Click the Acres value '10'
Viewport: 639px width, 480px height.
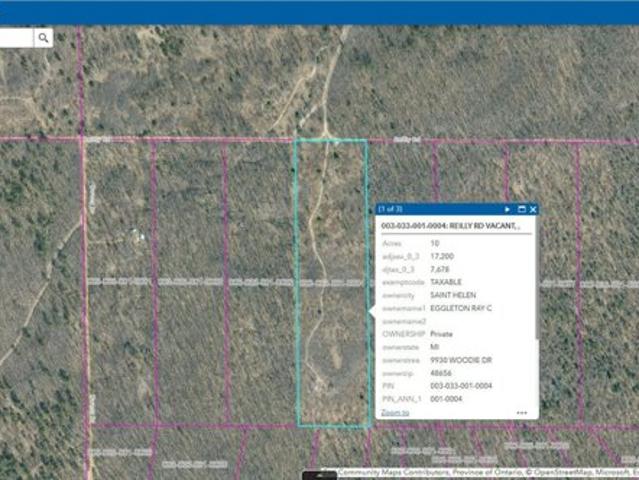point(434,243)
